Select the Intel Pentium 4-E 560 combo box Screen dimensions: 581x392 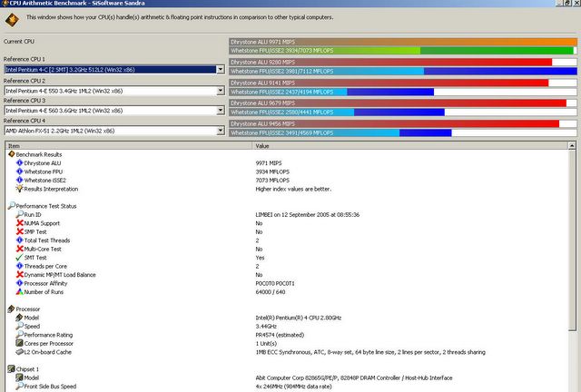[x=114, y=111]
